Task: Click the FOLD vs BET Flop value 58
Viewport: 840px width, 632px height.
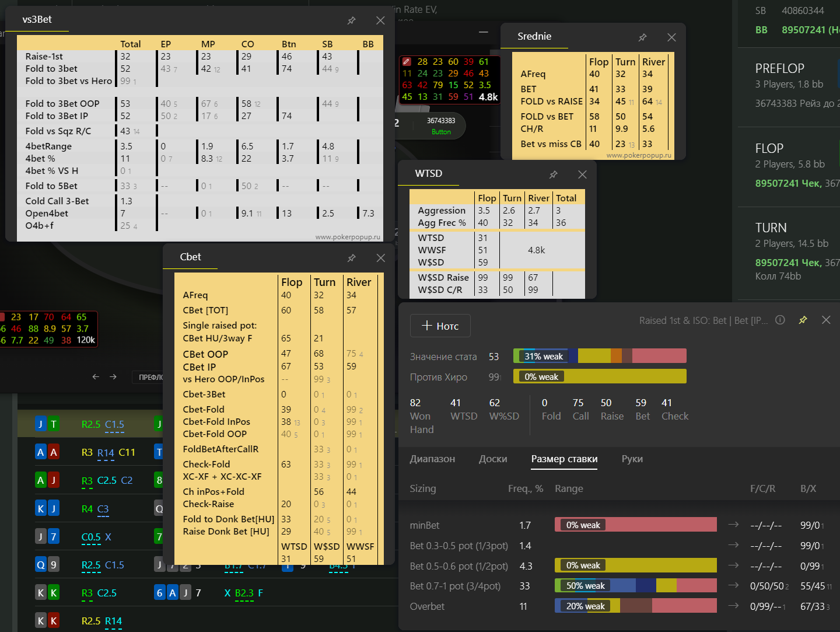Action: click(x=594, y=117)
